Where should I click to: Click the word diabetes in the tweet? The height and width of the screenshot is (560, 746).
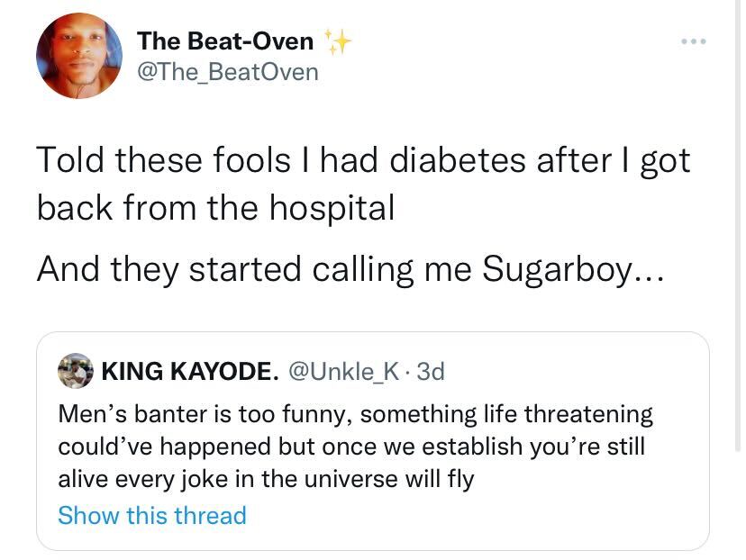point(469,161)
